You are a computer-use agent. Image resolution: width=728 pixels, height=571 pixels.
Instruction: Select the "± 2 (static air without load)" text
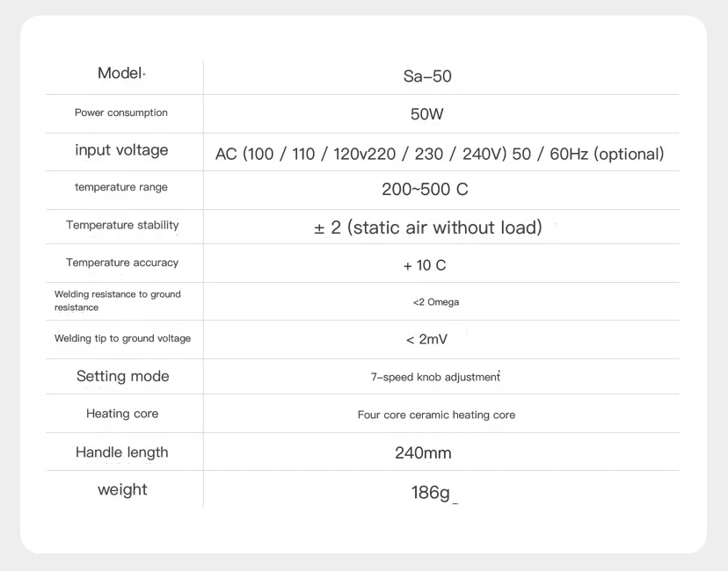428,228
